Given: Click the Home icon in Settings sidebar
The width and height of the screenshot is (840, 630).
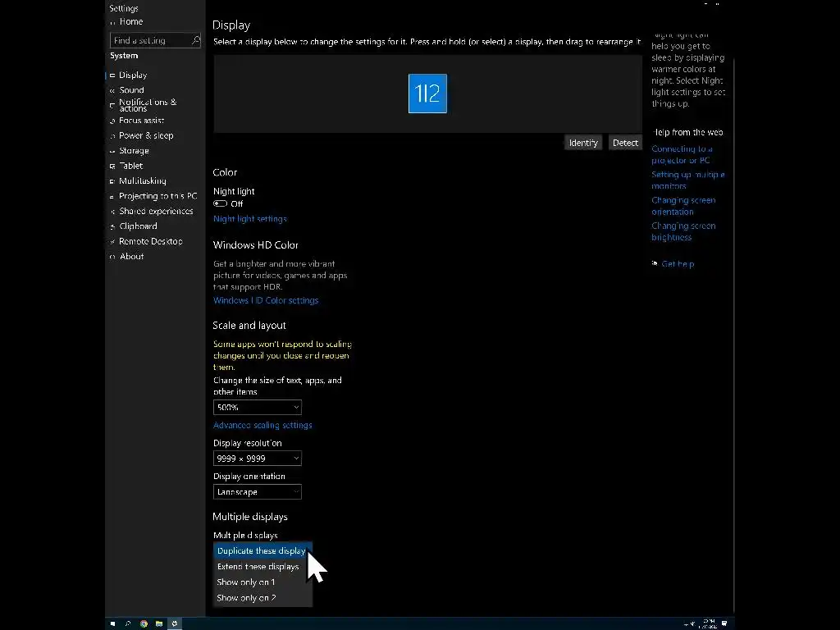Looking at the screenshot, I should point(112,22).
